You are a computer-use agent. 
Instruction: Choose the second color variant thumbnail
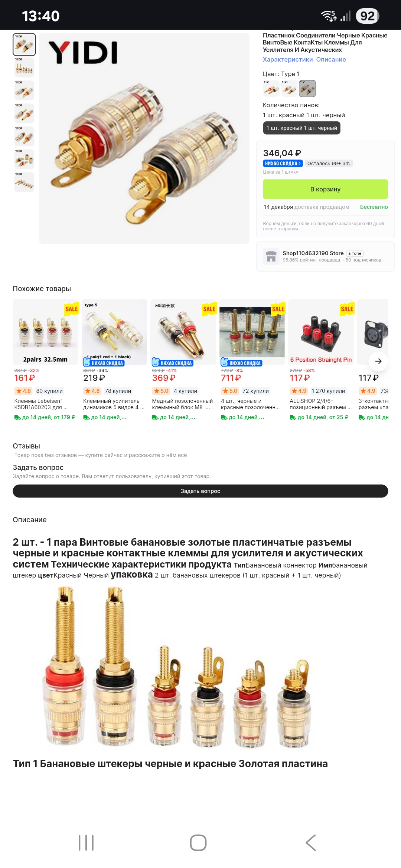tap(289, 88)
